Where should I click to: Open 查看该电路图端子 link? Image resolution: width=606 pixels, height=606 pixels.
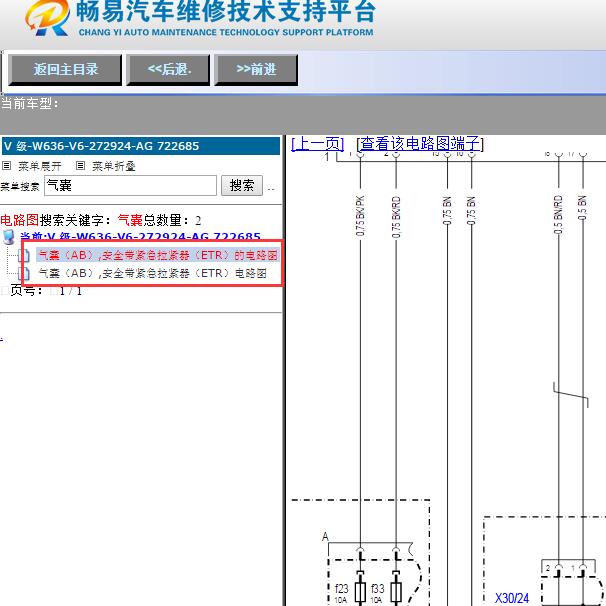click(x=420, y=144)
